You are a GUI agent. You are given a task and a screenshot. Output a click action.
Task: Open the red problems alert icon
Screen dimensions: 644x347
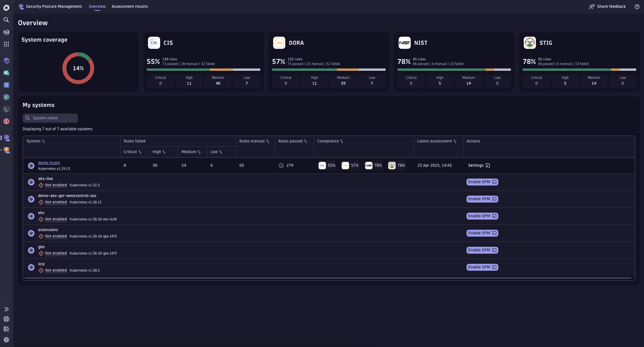pos(6,121)
